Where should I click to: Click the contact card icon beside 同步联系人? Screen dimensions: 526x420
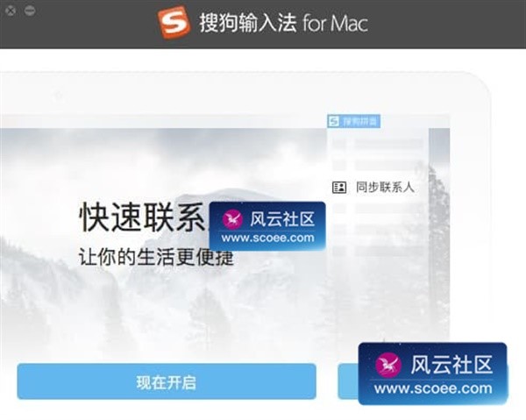click(x=339, y=188)
